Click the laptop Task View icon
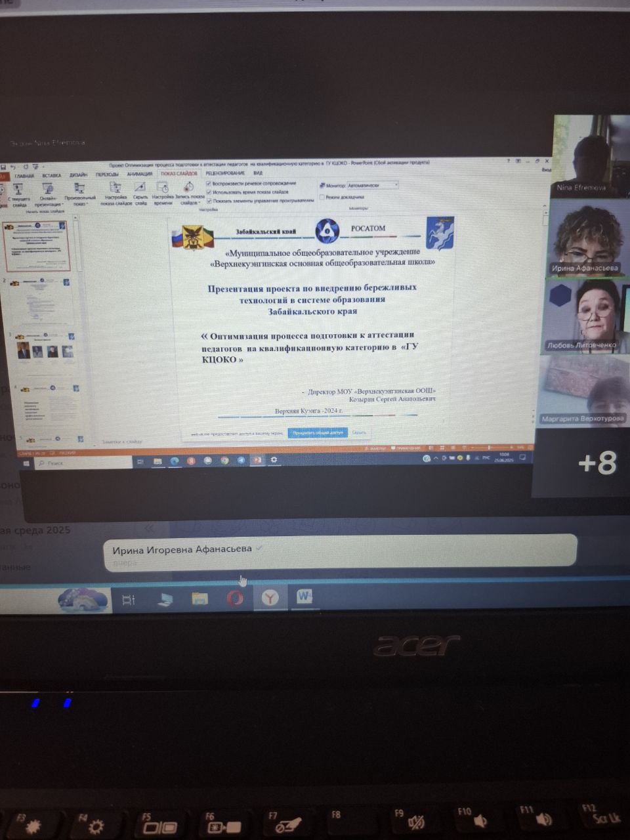630x840 pixels. pos(129,599)
